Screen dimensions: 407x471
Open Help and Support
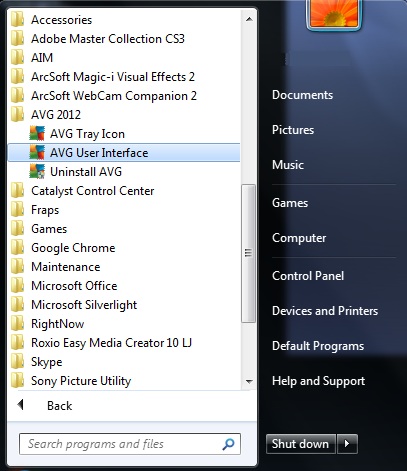point(318,381)
